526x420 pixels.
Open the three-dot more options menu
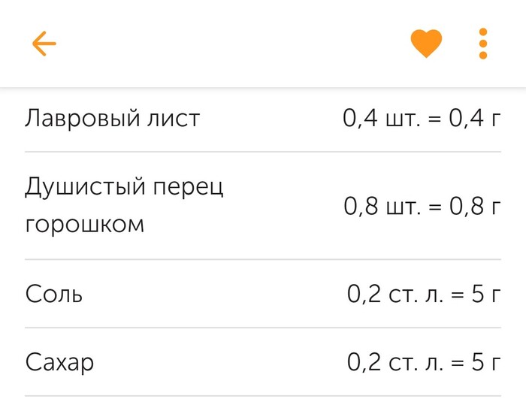coord(483,44)
